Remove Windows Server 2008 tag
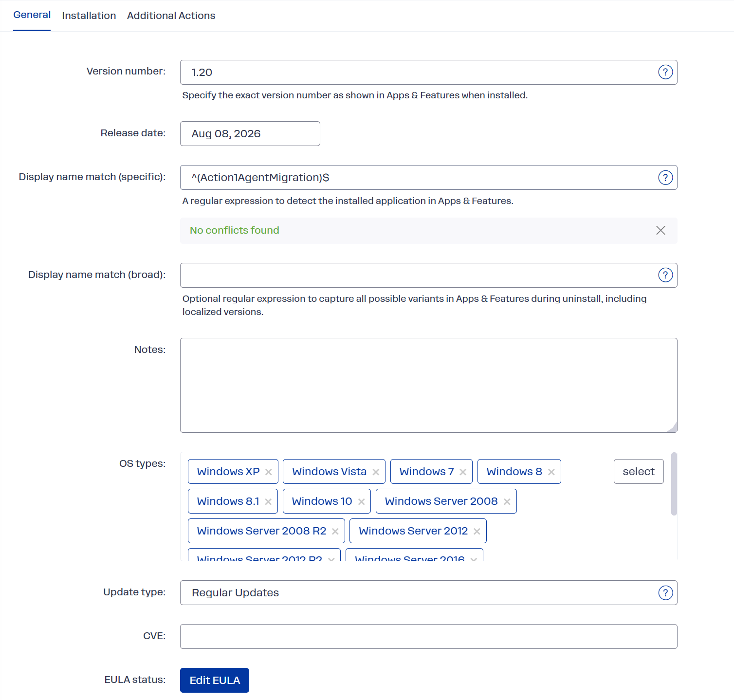The image size is (734, 700). 507,501
